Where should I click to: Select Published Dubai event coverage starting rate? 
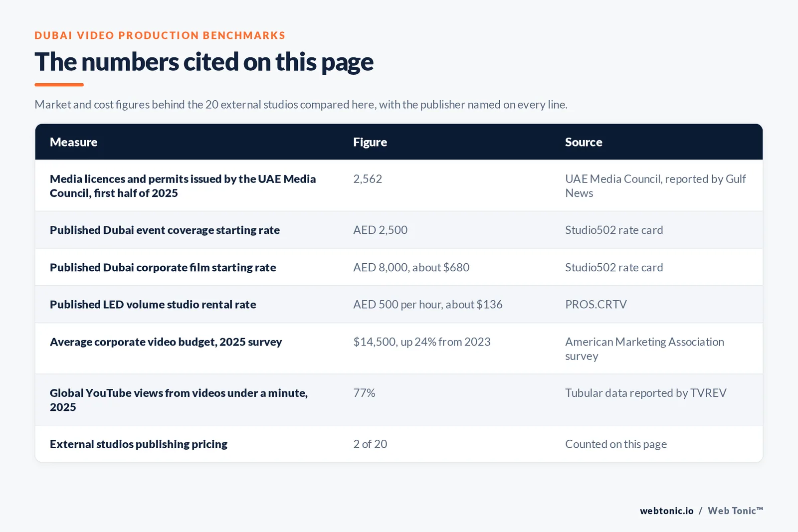(165, 230)
